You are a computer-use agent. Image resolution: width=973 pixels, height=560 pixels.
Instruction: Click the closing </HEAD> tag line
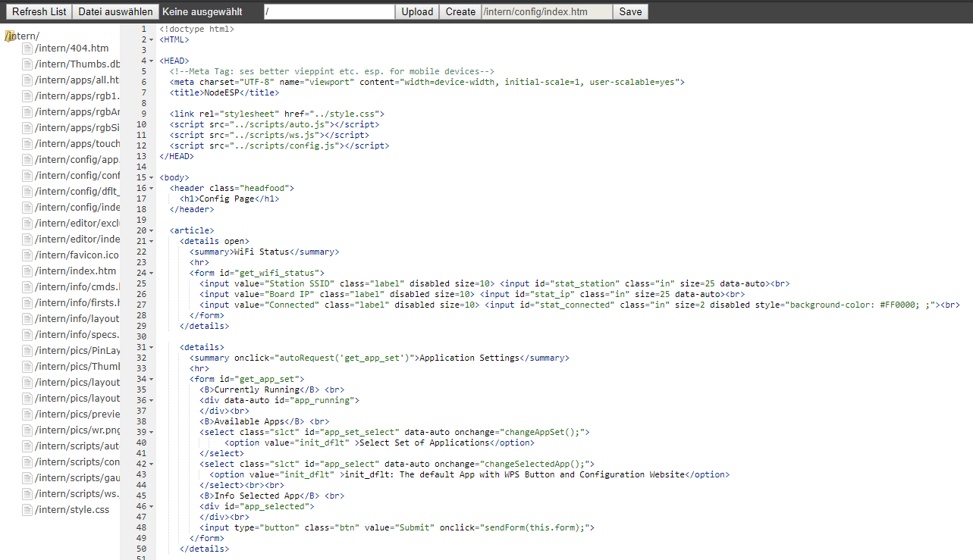pos(177,156)
